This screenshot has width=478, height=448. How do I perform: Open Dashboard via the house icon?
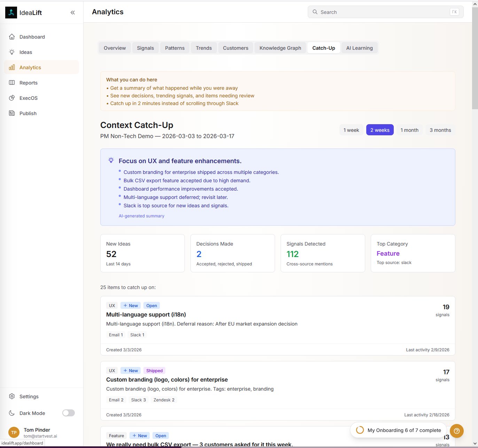pyautogui.click(x=12, y=37)
